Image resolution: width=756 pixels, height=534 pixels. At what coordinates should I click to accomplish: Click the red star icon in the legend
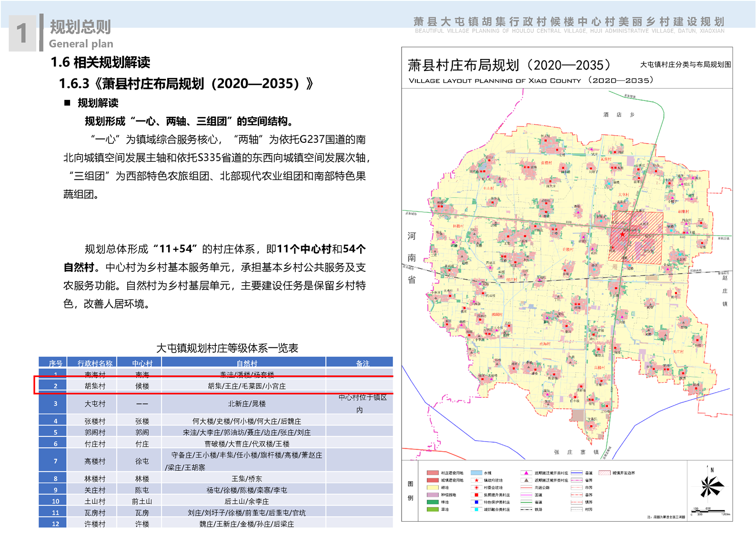[x=476, y=480]
